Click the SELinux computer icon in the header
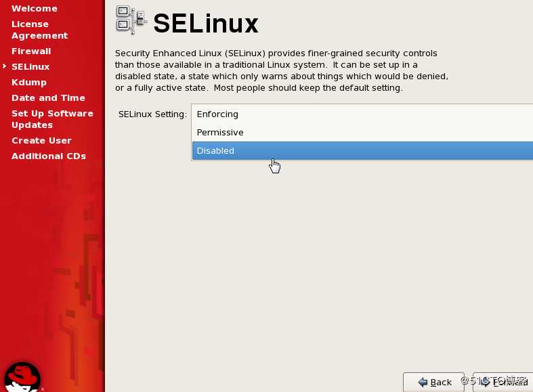This screenshot has height=392, width=533. (x=130, y=20)
